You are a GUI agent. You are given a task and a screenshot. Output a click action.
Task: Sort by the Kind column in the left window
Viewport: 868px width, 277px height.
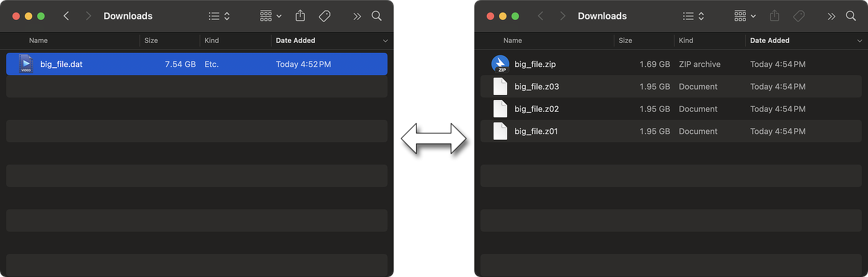click(x=212, y=40)
